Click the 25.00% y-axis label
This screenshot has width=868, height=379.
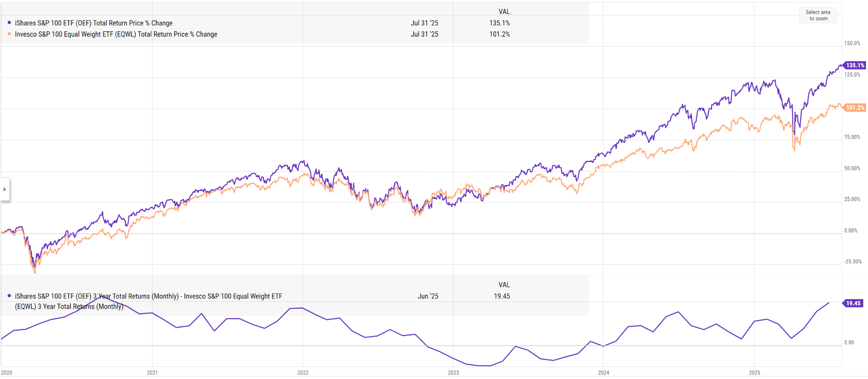[x=852, y=199]
